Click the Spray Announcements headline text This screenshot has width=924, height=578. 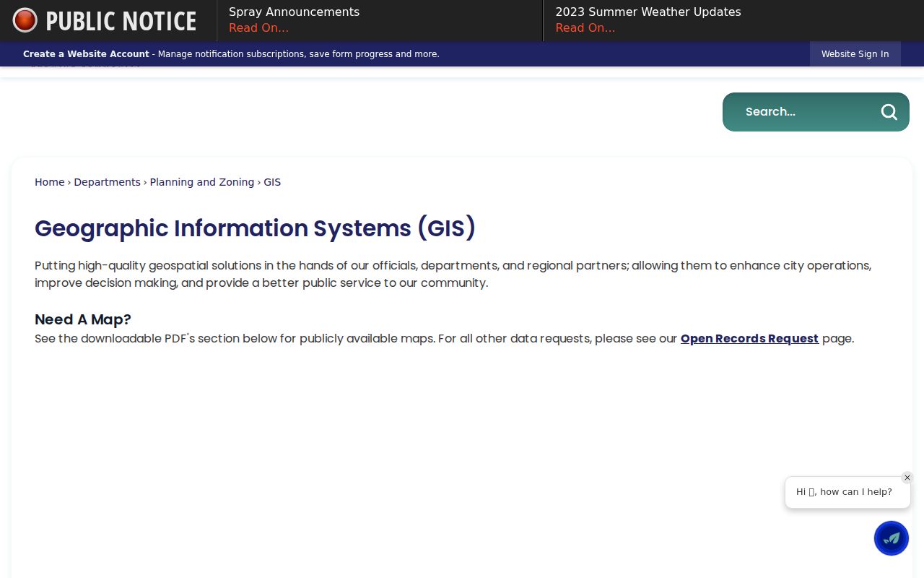point(294,12)
